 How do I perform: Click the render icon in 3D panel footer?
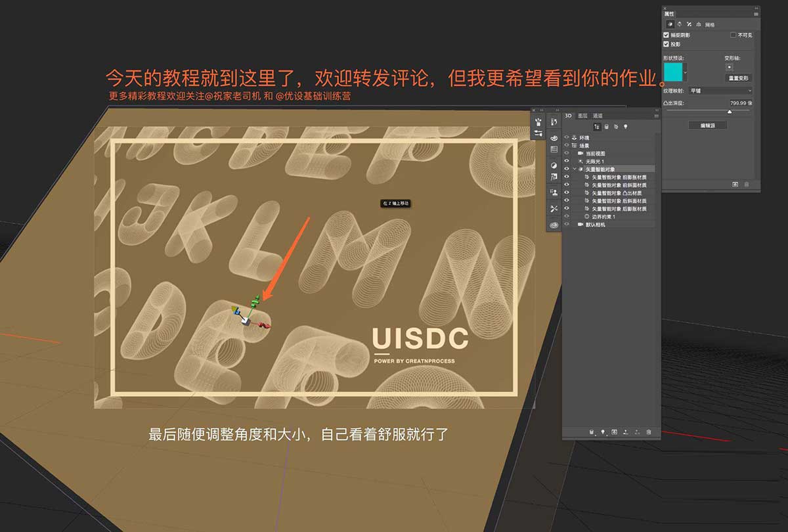click(614, 432)
